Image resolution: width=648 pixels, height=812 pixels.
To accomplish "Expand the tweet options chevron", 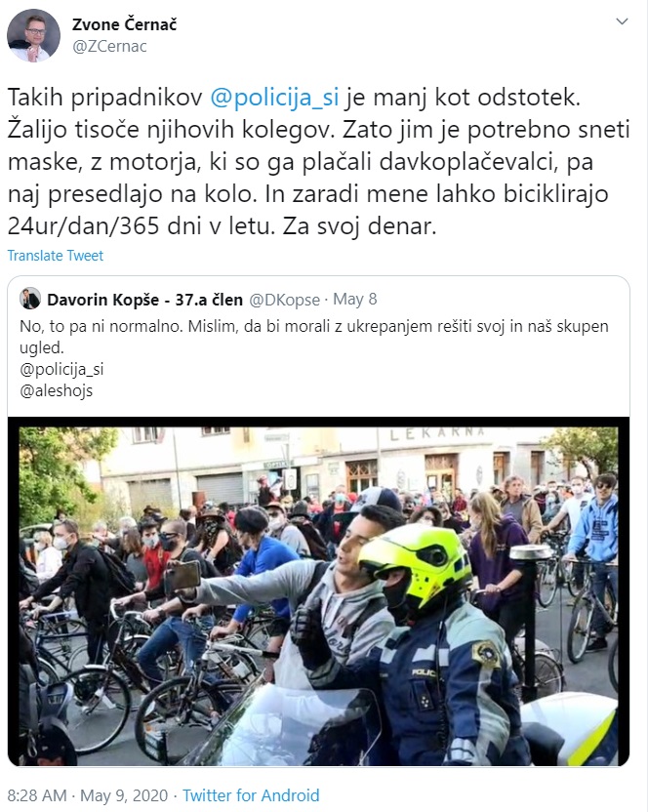I will pos(622,21).
